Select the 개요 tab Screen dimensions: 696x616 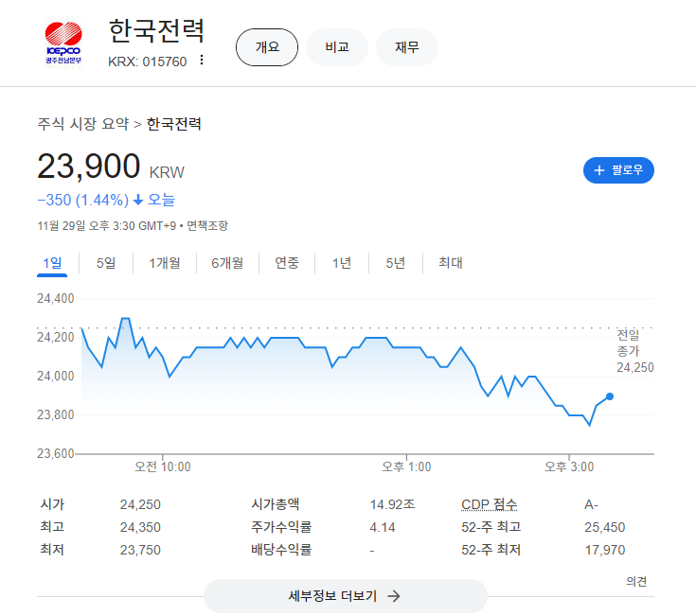point(267,47)
